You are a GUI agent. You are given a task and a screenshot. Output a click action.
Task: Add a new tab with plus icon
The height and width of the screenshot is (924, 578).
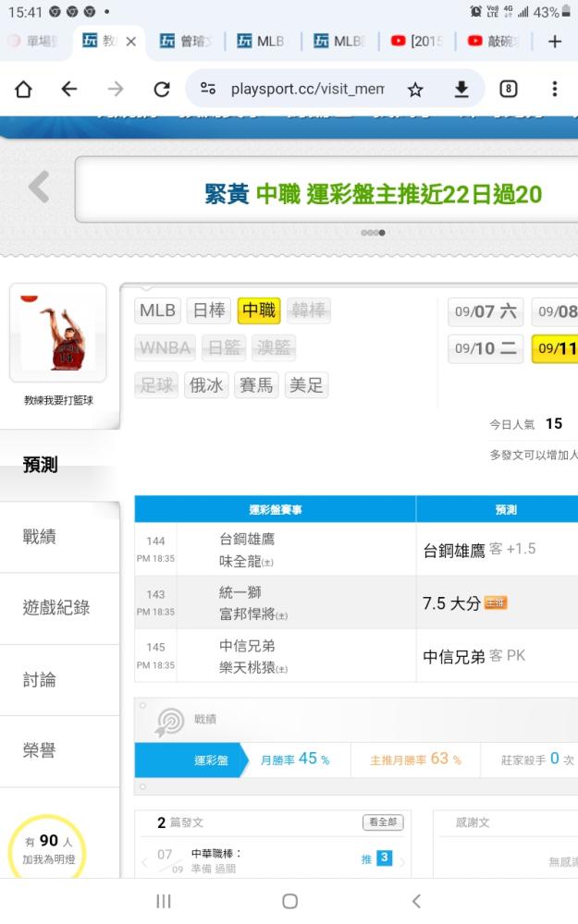point(554,42)
